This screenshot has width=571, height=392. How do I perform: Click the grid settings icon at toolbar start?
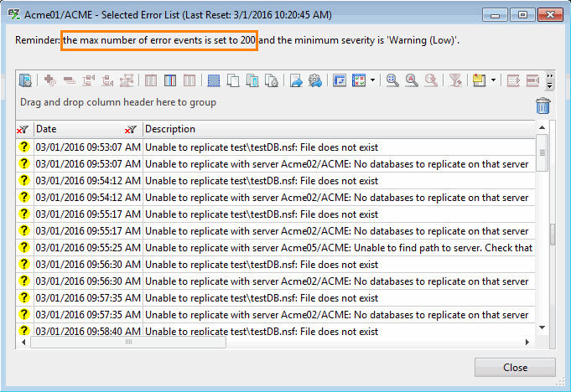pos(25,80)
